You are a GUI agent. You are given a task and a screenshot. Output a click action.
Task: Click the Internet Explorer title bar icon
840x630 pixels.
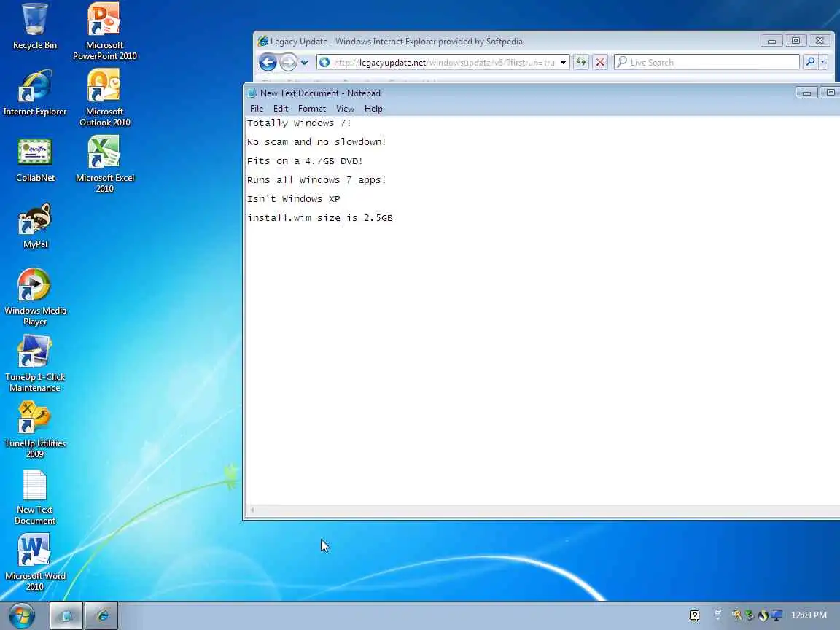click(263, 42)
